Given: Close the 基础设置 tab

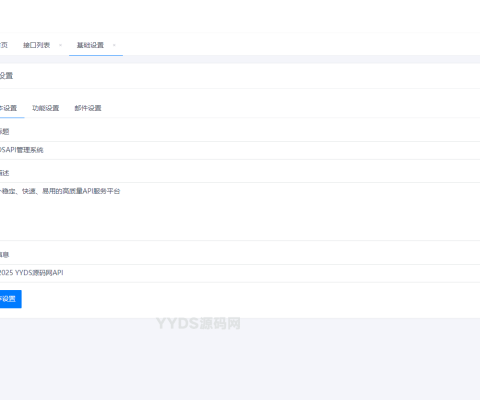Looking at the screenshot, I should (x=114, y=45).
